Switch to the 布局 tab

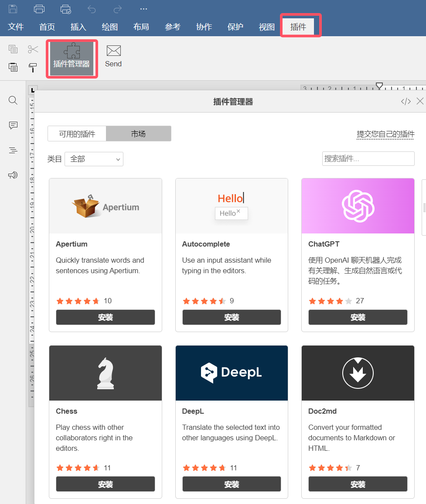click(141, 27)
